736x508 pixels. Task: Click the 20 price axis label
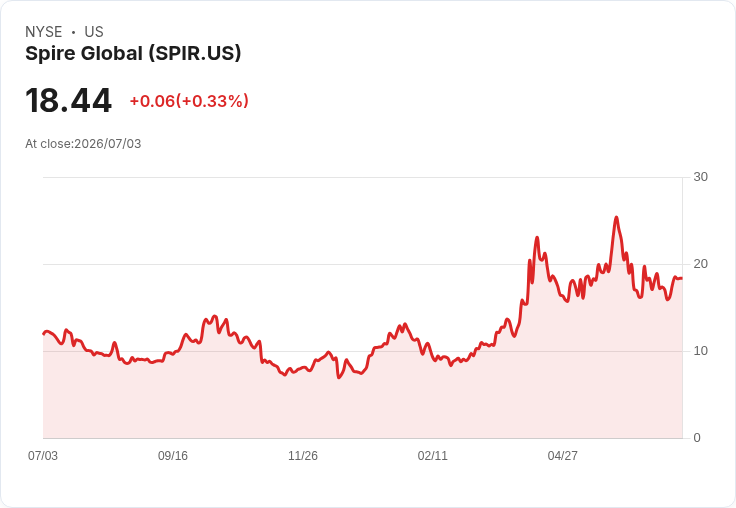click(x=700, y=264)
